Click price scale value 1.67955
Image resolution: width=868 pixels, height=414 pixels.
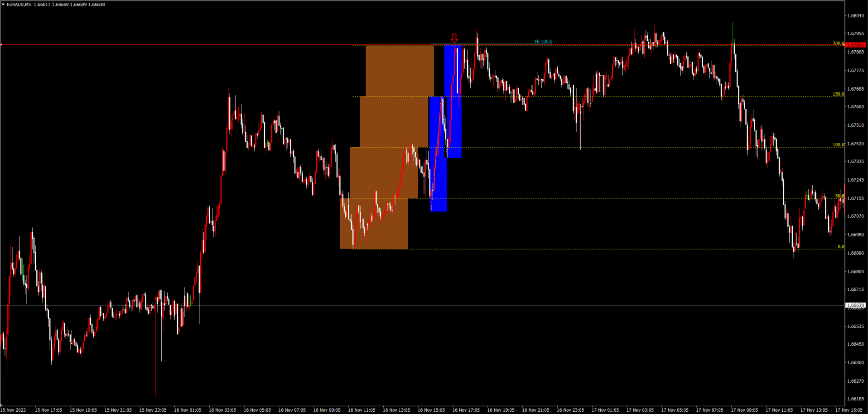[x=855, y=34]
